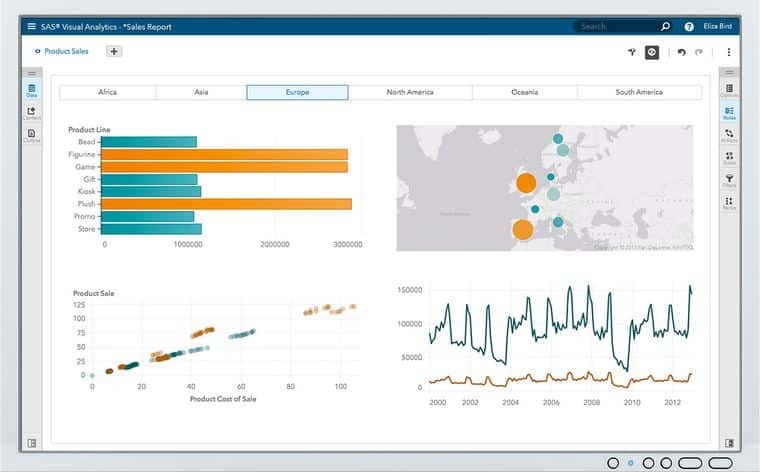Screen dimensions: 760x472
Task: Open the Filters pane in right sidebar
Action: click(729, 180)
